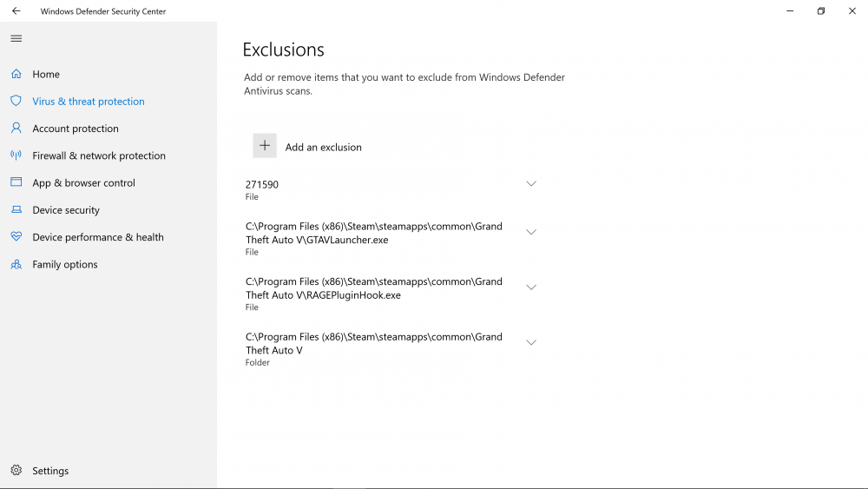
Task: Click the Family options people icon
Action: click(16, 264)
